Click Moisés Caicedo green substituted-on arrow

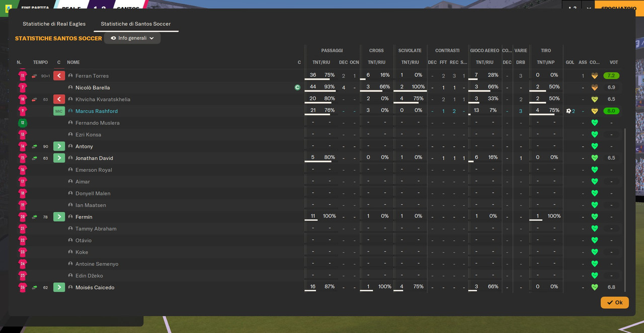tap(59, 287)
